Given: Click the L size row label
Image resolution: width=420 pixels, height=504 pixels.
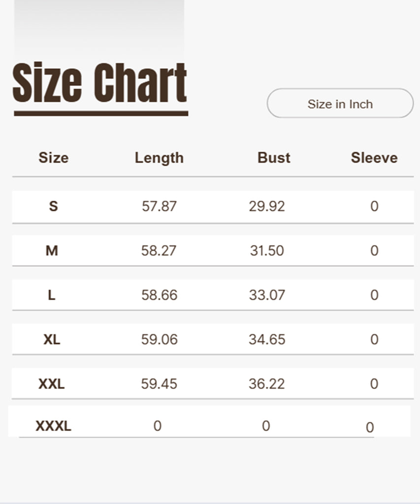Looking at the screenshot, I should pyautogui.click(x=51, y=295).
